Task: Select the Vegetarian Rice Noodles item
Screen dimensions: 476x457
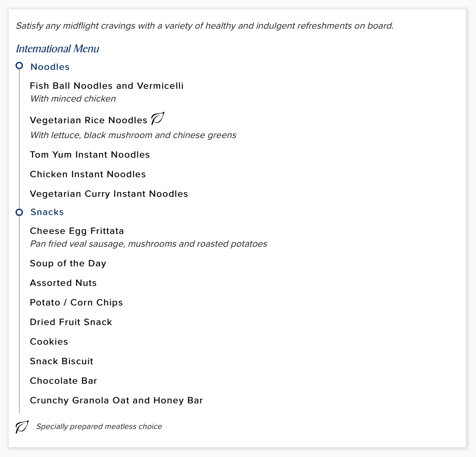Action: pyautogui.click(x=89, y=120)
